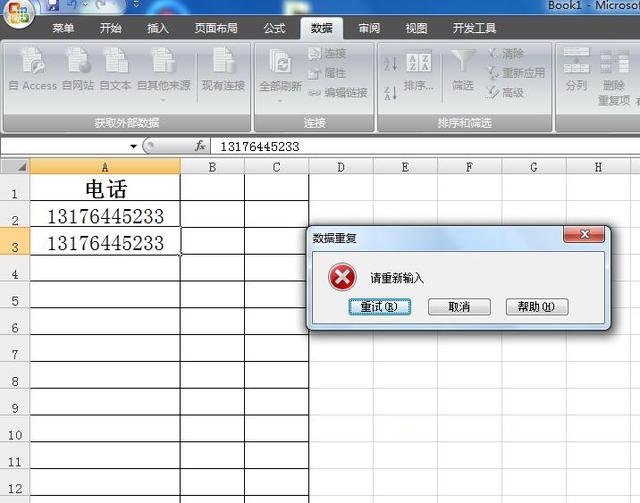Click the select-all corner of the sheet
The image size is (640, 503).
pos(15,167)
